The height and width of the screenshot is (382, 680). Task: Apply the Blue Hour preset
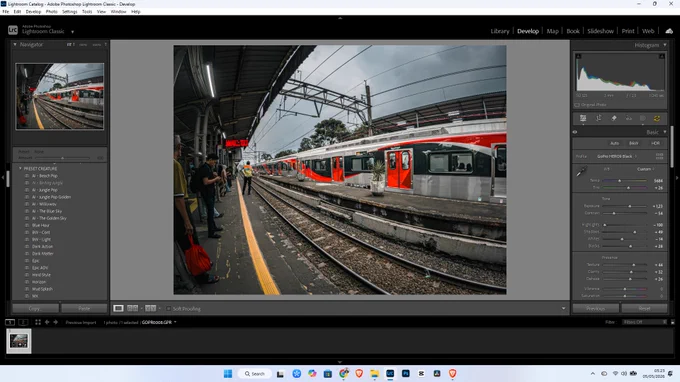[x=41, y=225]
